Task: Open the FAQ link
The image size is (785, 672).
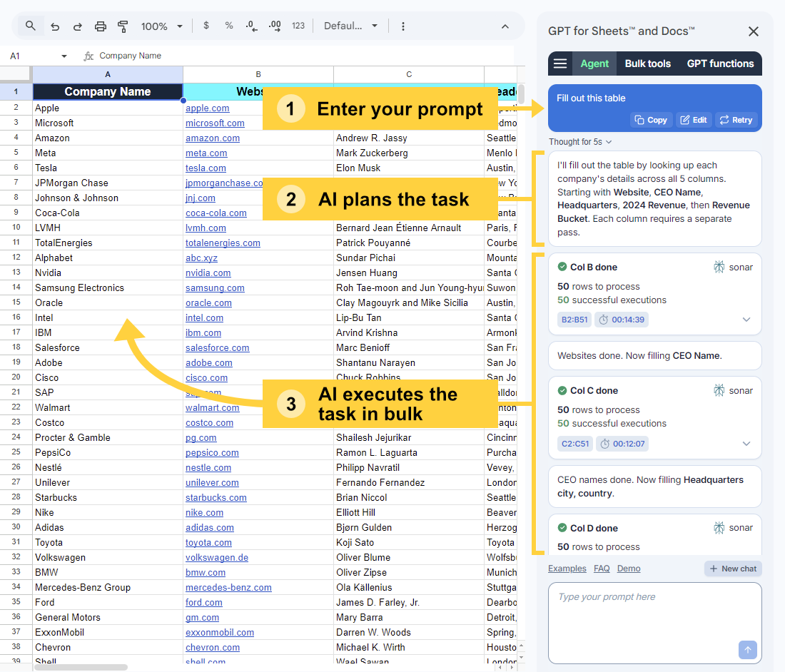Action: (x=602, y=568)
